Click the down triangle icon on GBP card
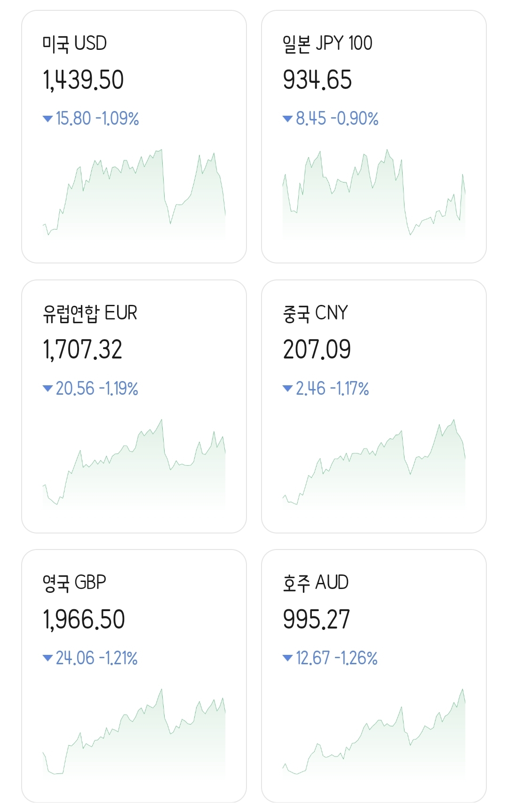 48,658
